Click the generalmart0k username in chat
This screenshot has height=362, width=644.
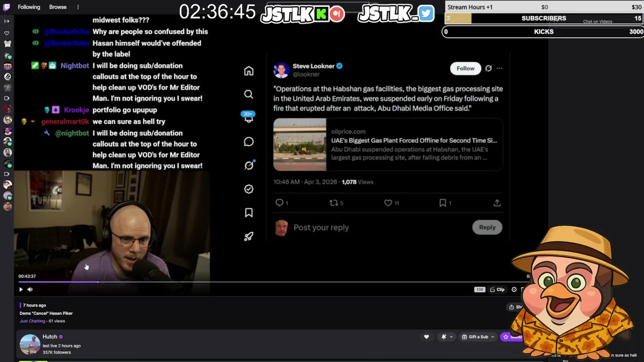tap(65, 121)
